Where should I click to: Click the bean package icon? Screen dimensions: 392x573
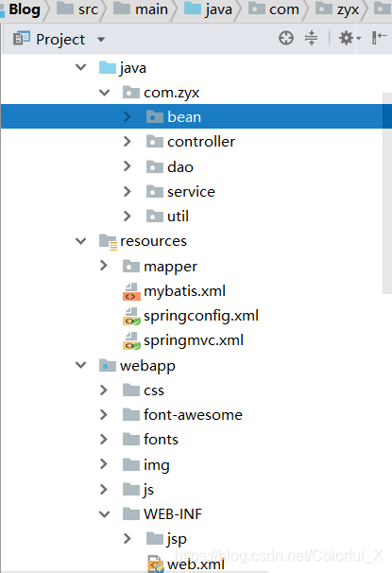click(x=155, y=116)
